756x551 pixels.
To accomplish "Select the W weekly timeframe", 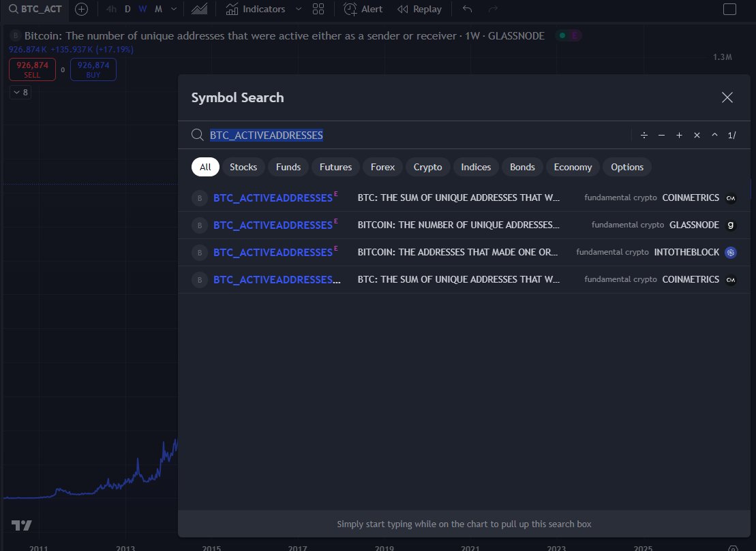I will click(x=142, y=9).
